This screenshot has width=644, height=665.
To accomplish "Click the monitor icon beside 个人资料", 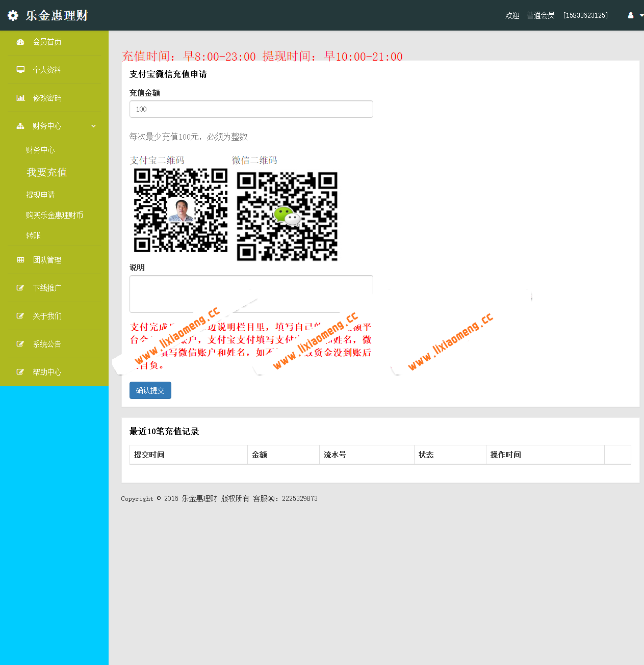I will tap(20, 70).
